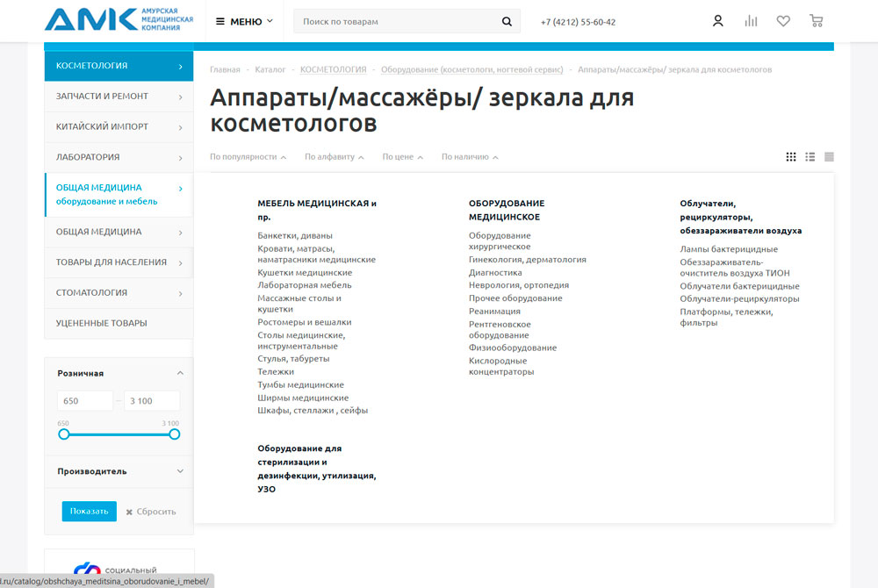This screenshot has height=588, width=878.
Task: Open КИТАЙСКИЙ ИМПОРТ sidebar category
Action: (x=119, y=127)
